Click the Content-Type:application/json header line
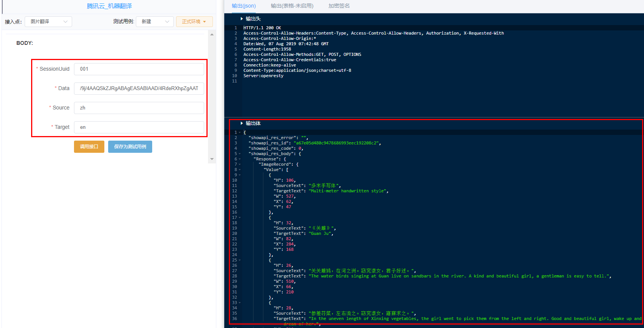The width and height of the screenshot is (644, 328). pyautogui.click(x=297, y=70)
